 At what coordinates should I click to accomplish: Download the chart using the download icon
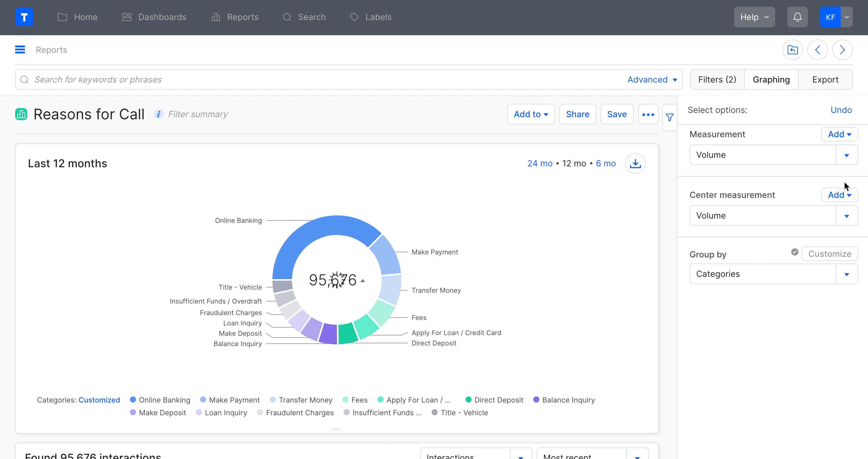[x=635, y=163]
